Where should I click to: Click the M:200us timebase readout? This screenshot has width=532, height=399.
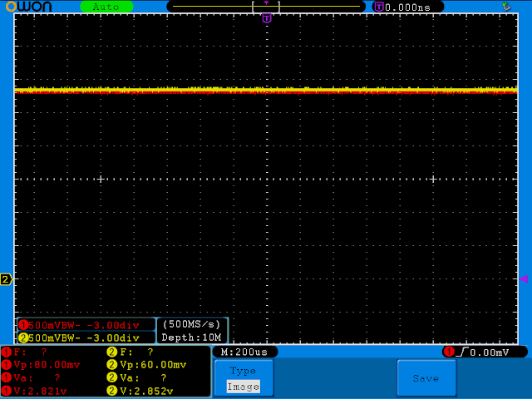[x=244, y=352]
